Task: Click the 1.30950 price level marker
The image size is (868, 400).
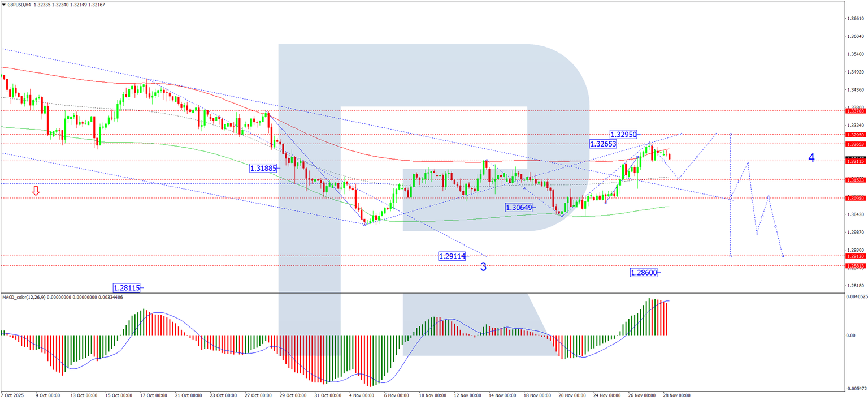Action: coord(855,198)
